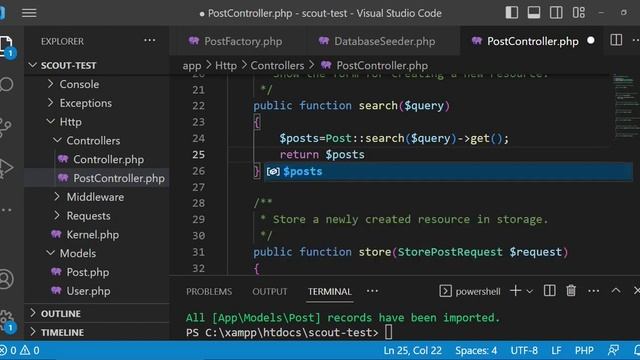The height and width of the screenshot is (360, 640).
Task: Click the 'app' breadcrumb segment
Action: pyautogui.click(x=192, y=65)
